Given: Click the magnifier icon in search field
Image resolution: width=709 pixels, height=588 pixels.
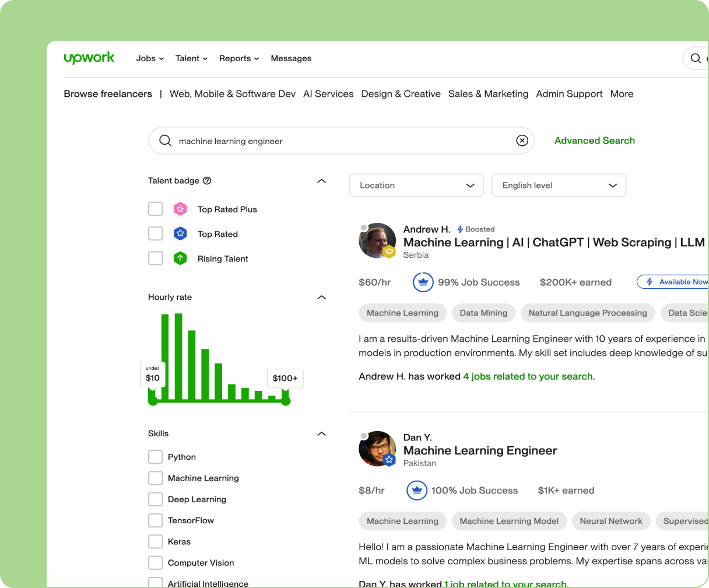Looking at the screenshot, I should click(x=166, y=141).
